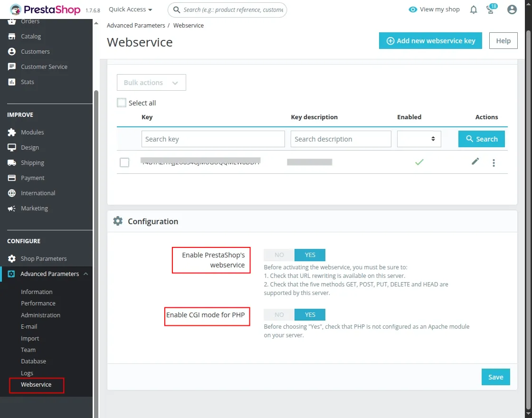Save the webservice configuration
Screen dimensions: 532x418
495,377
